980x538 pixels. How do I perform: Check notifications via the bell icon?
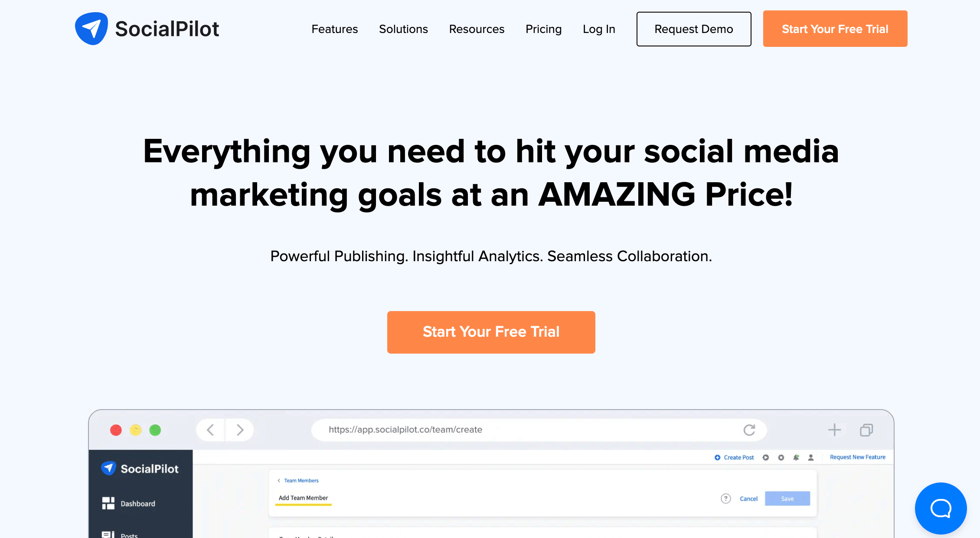(796, 457)
